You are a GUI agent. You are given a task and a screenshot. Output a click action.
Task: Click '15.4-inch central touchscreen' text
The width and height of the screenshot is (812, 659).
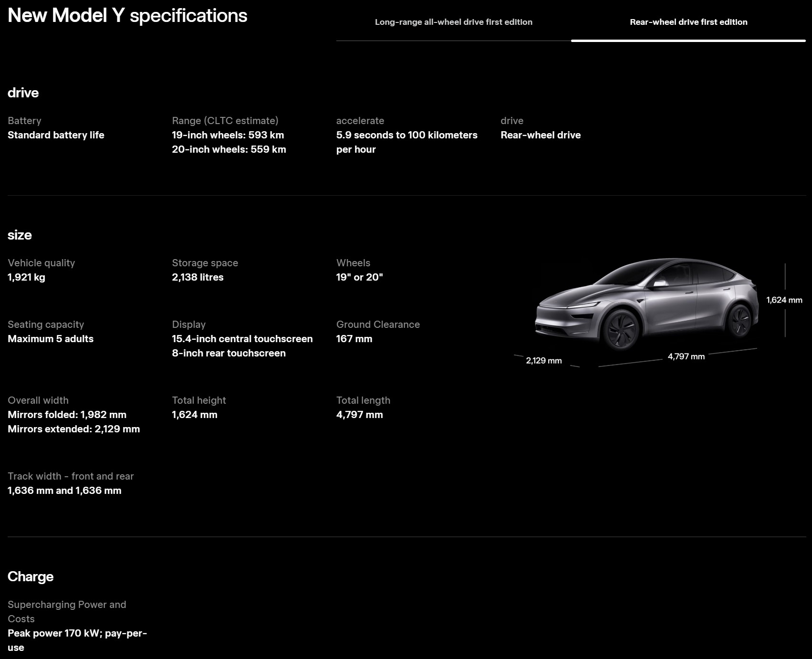point(242,339)
